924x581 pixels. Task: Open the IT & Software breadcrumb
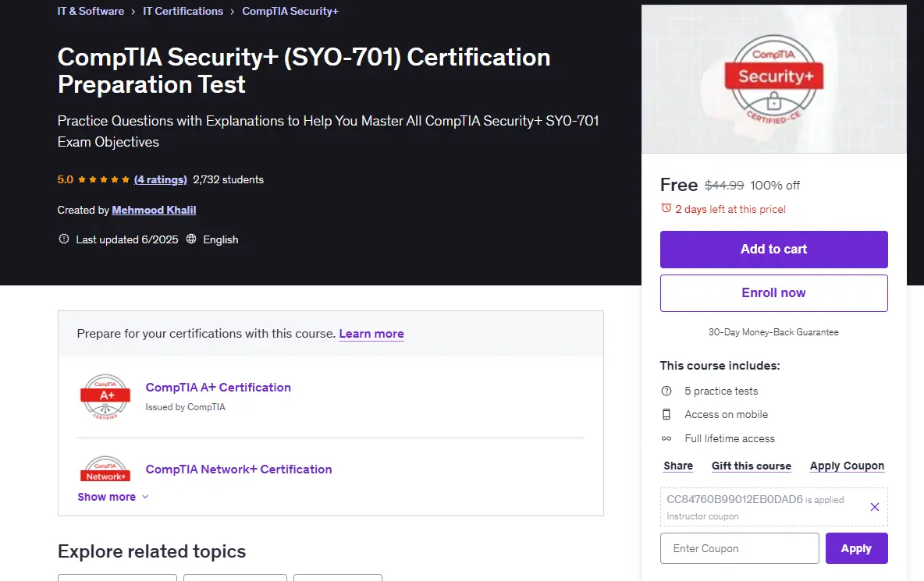(91, 11)
